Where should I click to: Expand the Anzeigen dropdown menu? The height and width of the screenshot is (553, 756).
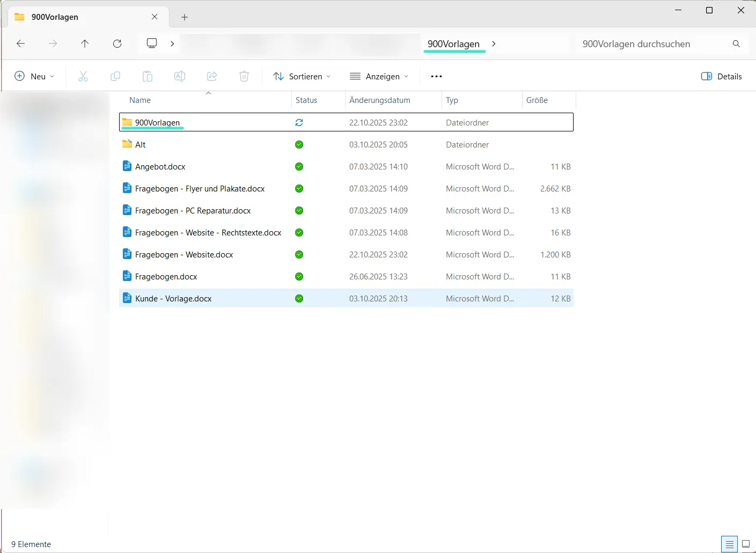[379, 76]
